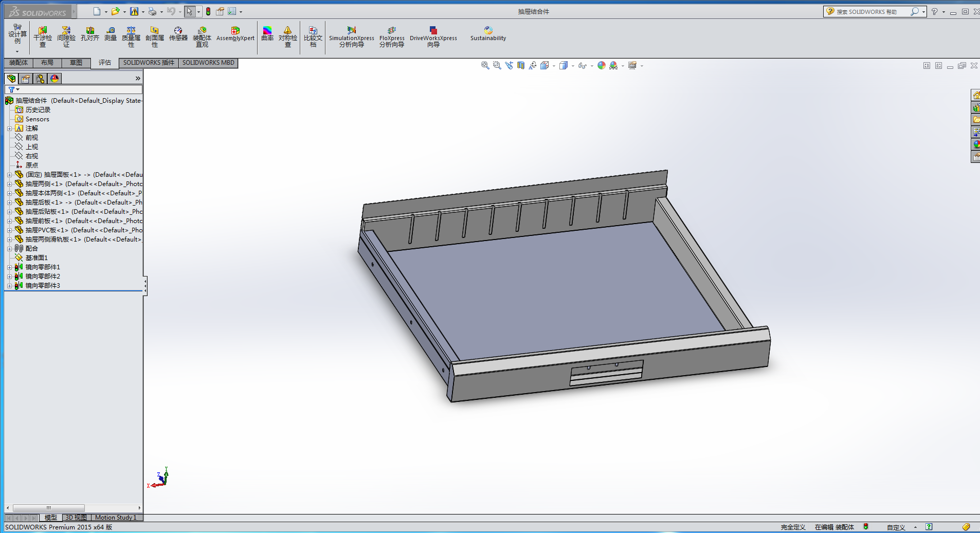980x533 pixels.
Task: Switch to the ConfigurationManager tab icon
Action: [40, 79]
